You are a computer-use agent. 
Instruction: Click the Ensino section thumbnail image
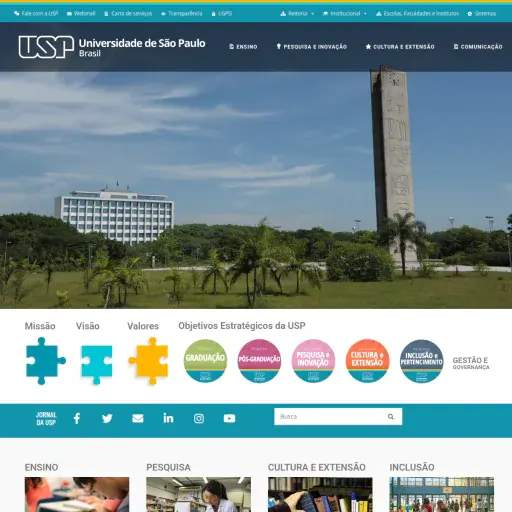tap(77, 494)
